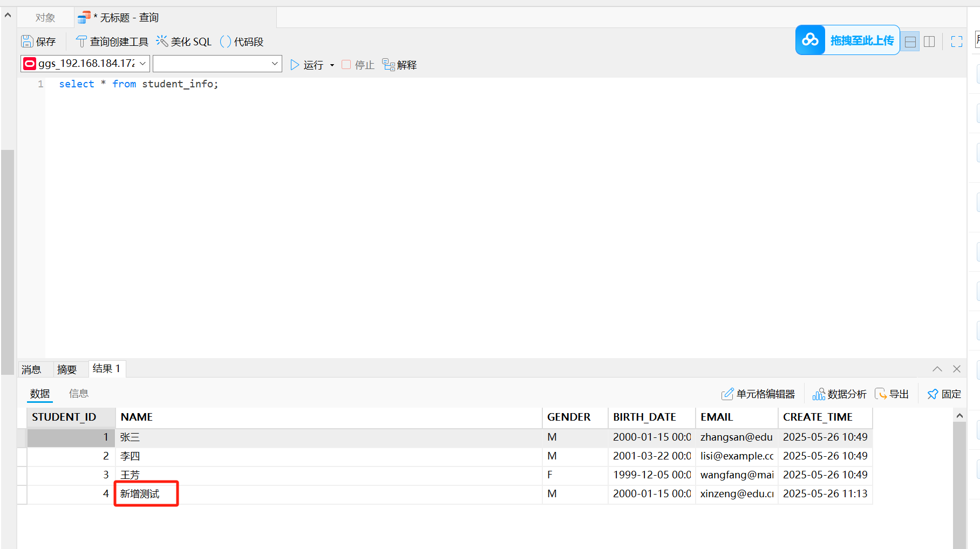Click the results vertical scrollbar up arrow
Image resolution: width=980 pixels, height=549 pixels.
[x=959, y=415]
